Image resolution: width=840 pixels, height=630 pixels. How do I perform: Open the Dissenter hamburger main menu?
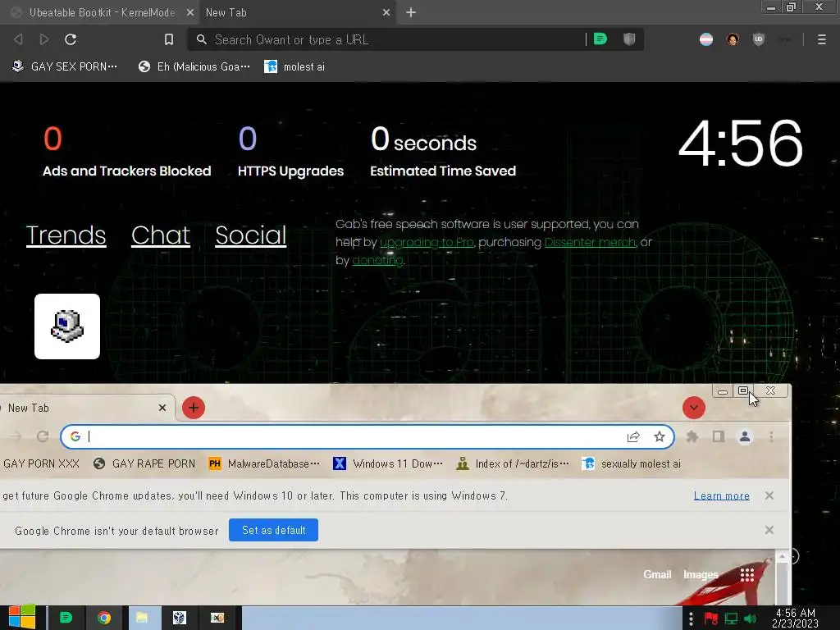(821, 39)
